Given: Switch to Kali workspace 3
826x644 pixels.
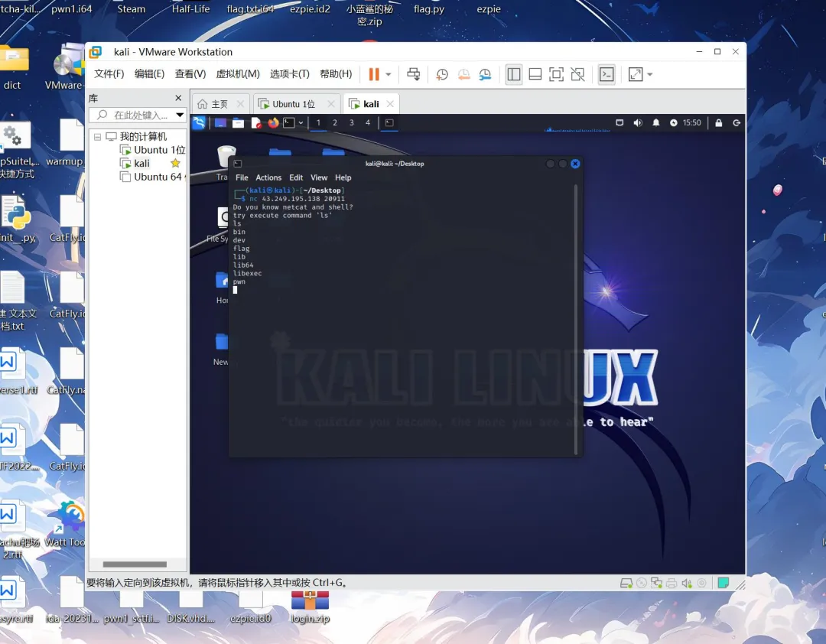Looking at the screenshot, I should (x=351, y=123).
